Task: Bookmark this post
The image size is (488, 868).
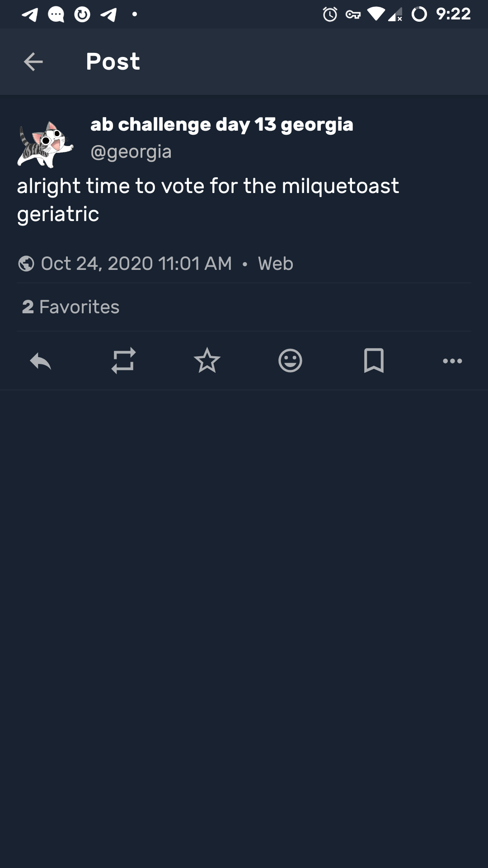Action: (374, 361)
